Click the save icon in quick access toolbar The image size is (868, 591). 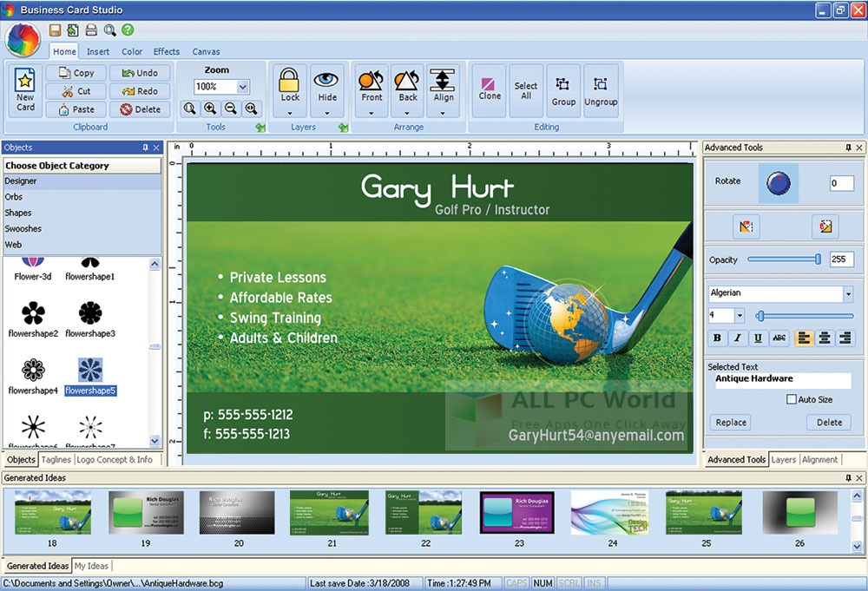[55, 30]
